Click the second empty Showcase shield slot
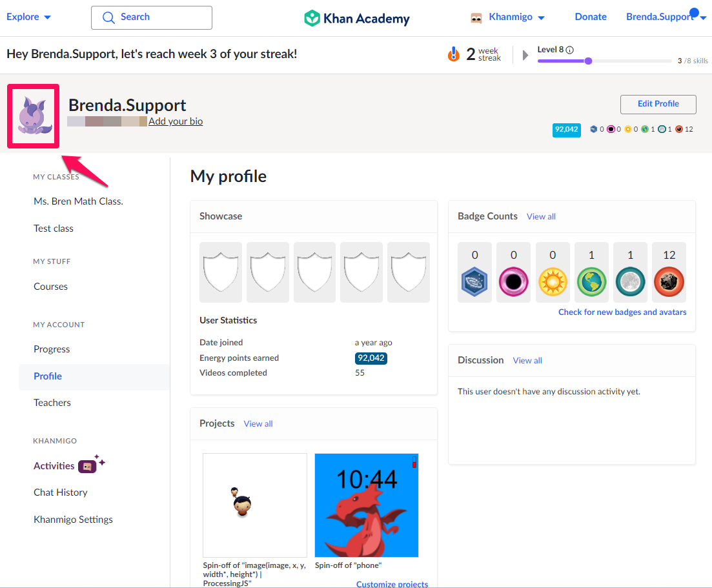 (267, 272)
